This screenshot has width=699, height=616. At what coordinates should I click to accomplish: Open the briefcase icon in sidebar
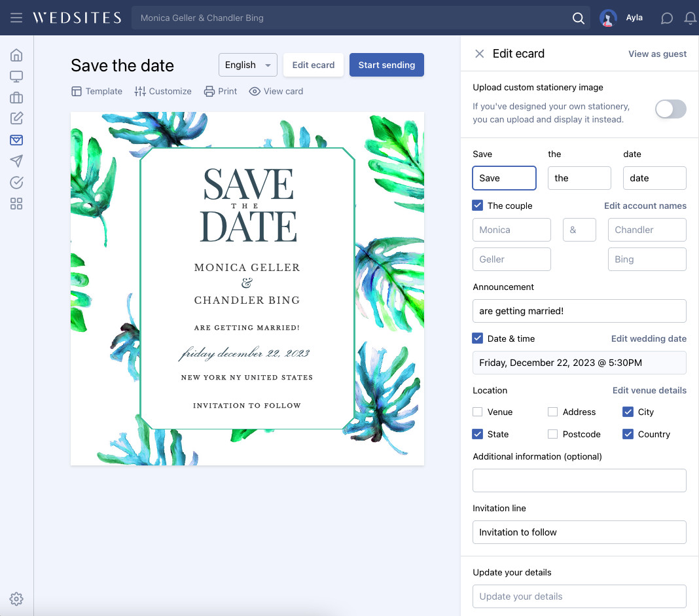pyautogui.click(x=16, y=97)
